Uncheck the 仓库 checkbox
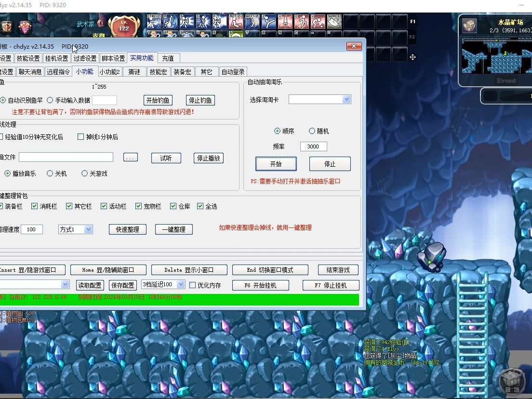This screenshot has height=399, width=532. coord(173,206)
